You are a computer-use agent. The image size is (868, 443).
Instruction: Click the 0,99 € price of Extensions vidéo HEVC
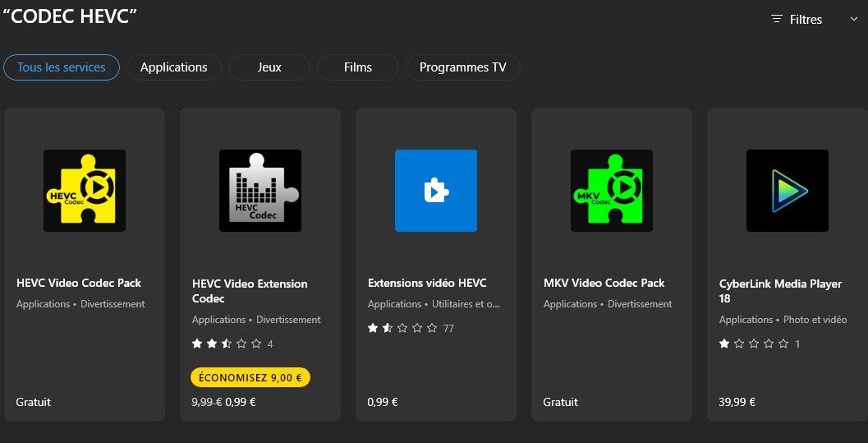(383, 403)
